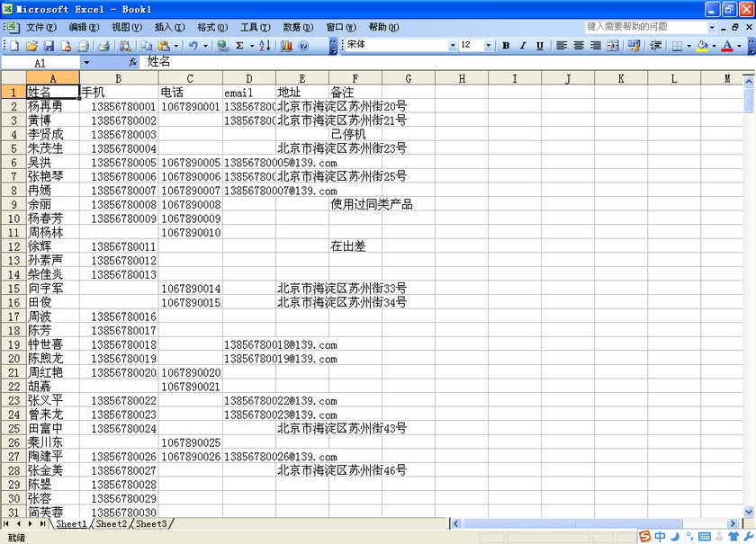Click the next sheet navigation arrow
Viewport: 756px width, 544px height.
[x=31, y=523]
